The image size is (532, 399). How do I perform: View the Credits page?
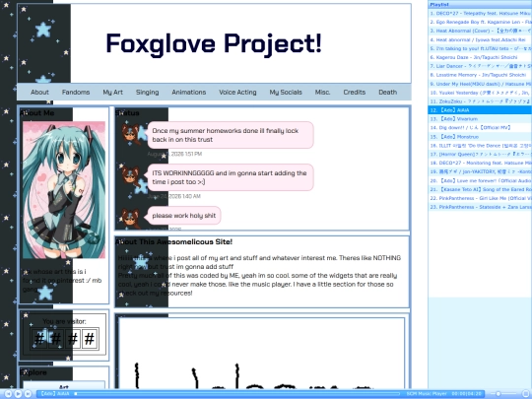point(355,92)
